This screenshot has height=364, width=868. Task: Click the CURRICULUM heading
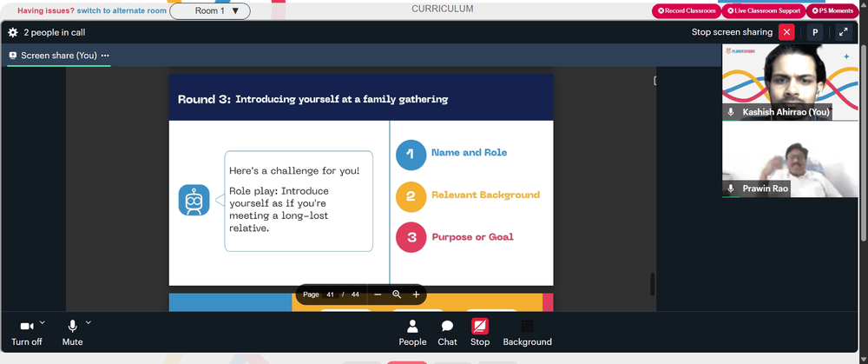[x=443, y=9]
